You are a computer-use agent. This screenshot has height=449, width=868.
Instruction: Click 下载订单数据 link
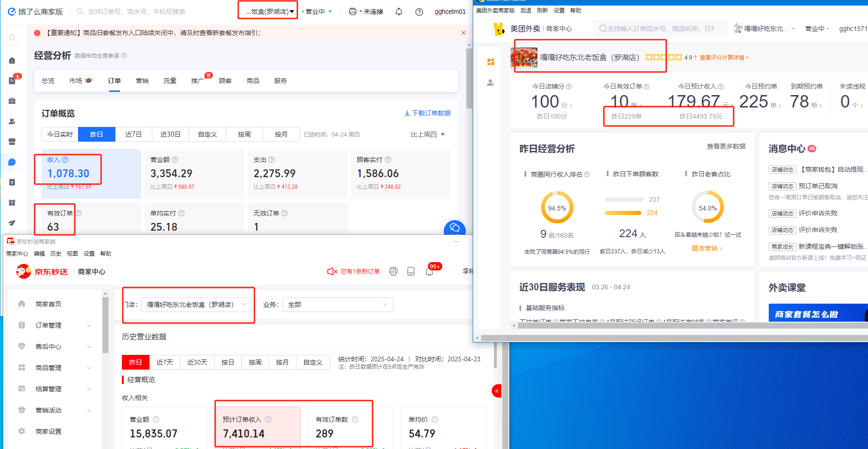click(428, 113)
